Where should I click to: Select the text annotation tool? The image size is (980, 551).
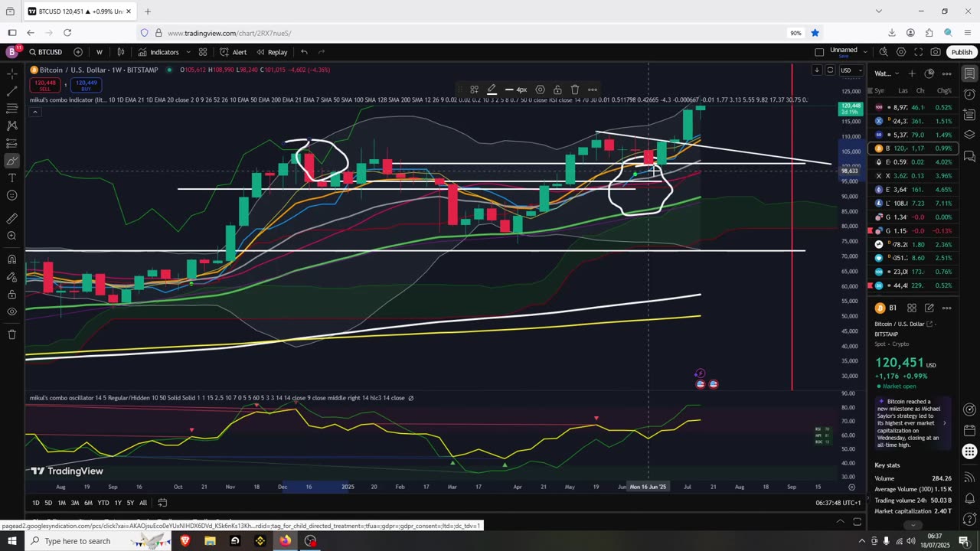[11, 178]
